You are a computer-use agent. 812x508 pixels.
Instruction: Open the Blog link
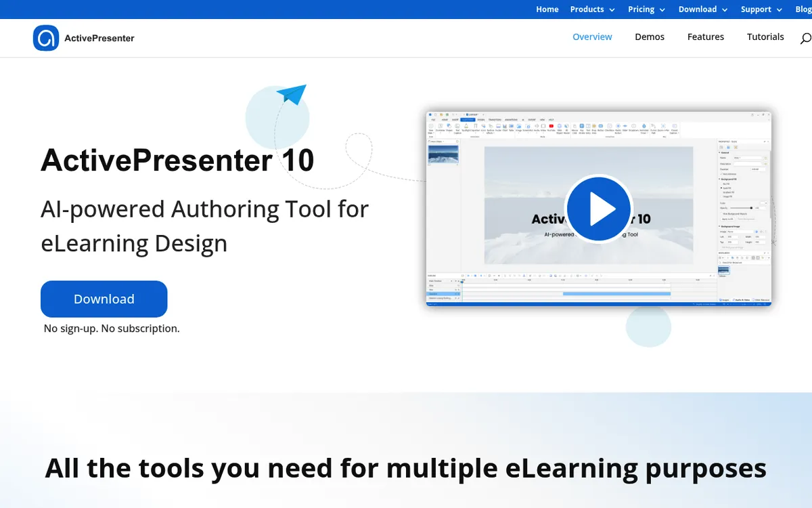[803, 9]
